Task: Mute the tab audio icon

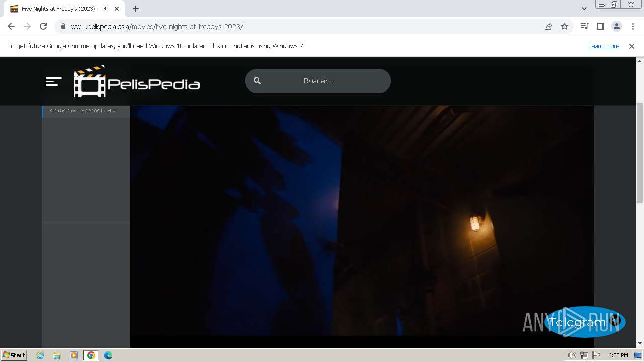Action: point(106,9)
